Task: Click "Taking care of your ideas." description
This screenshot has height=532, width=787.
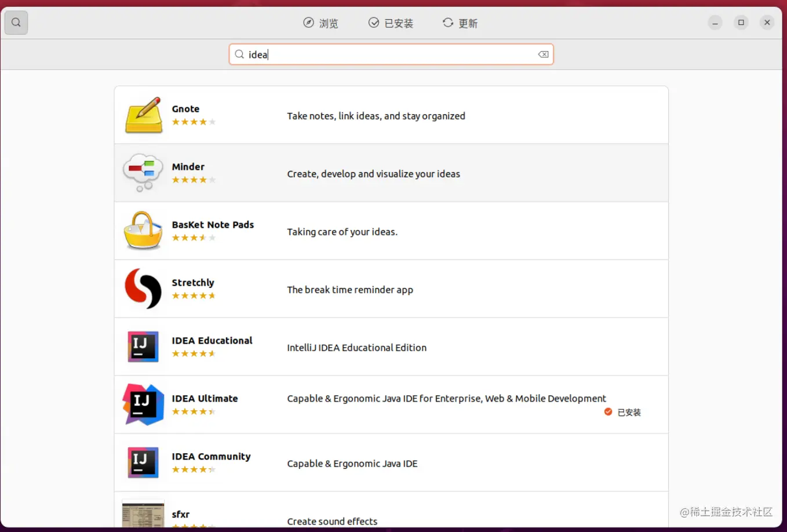Action: click(x=342, y=232)
